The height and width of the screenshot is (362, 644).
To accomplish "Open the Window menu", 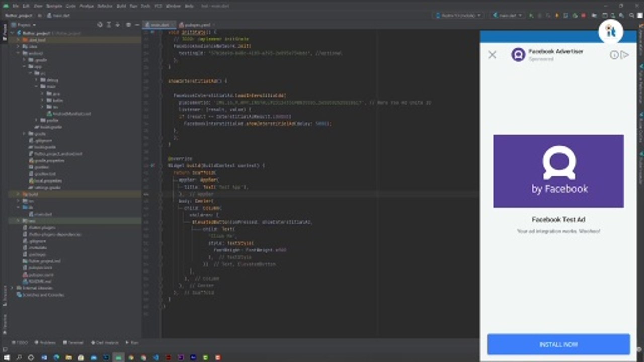I will pos(173,6).
